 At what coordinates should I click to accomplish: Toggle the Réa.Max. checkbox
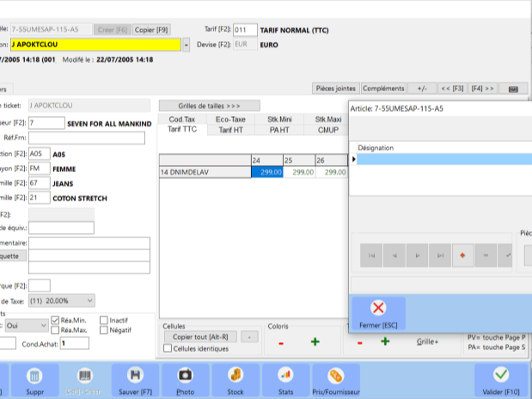point(55,329)
